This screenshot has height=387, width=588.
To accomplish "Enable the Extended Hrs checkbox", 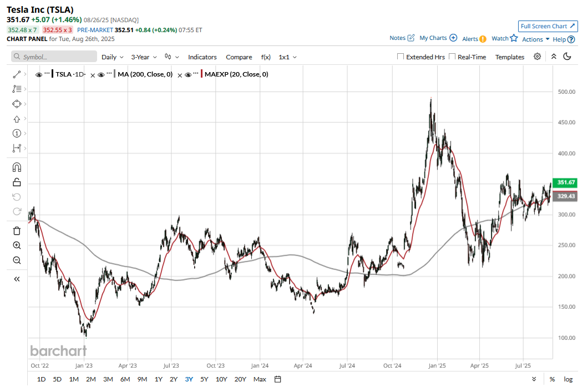I will [401, 57].
